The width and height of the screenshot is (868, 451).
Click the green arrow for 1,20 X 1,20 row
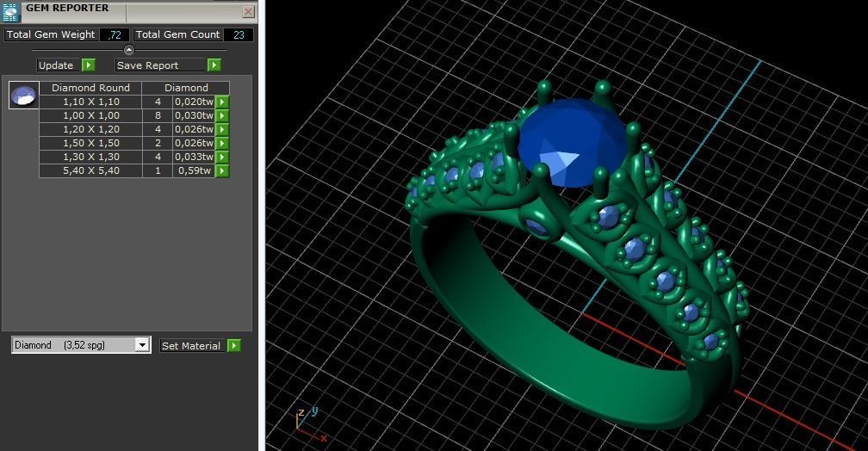[222, 129]
